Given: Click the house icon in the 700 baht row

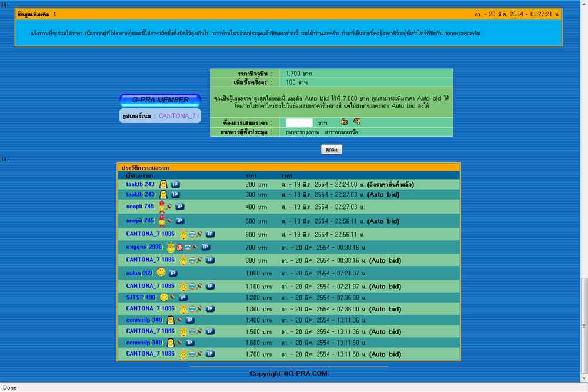Looking at the screenshot, I should 180,247.
